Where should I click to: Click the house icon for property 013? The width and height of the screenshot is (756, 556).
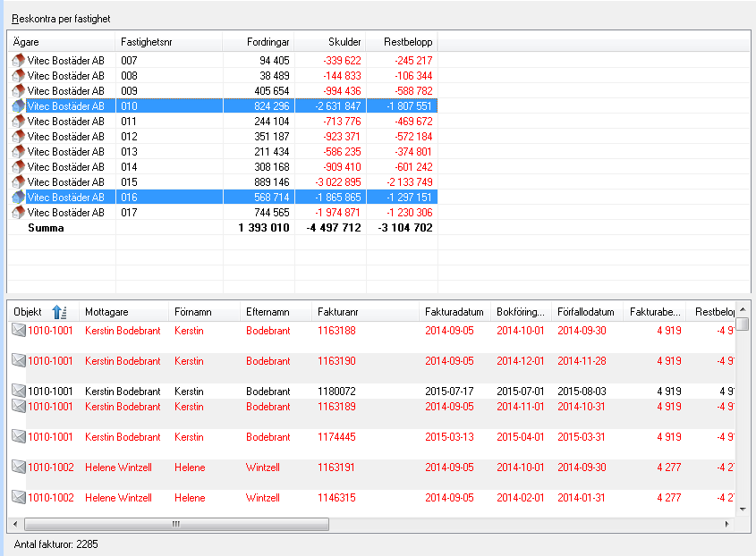18,151
